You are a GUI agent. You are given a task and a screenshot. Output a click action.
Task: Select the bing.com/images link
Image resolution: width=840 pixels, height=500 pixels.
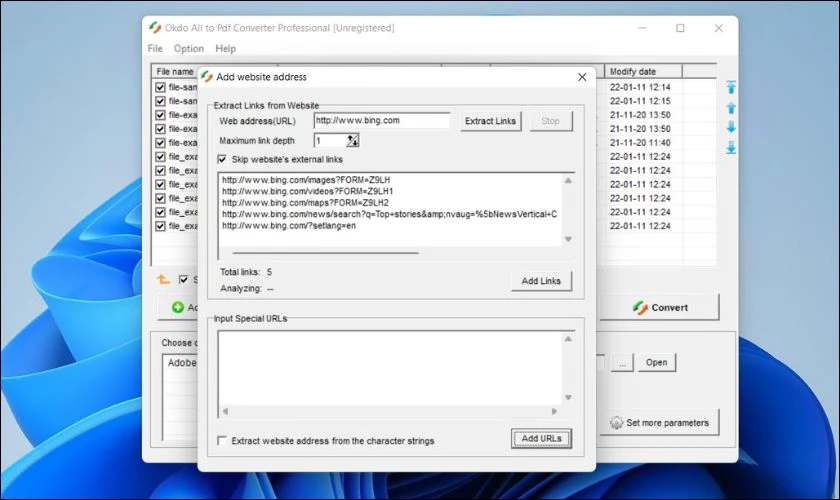pyautogui.click(x=306, y=180)
